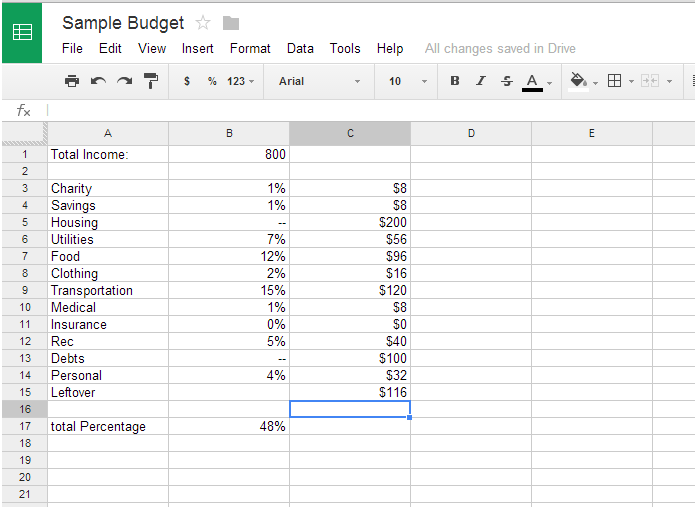Select the 'total Percentage' cell
The image size is (695, 507).
click(x=108, y=426)
